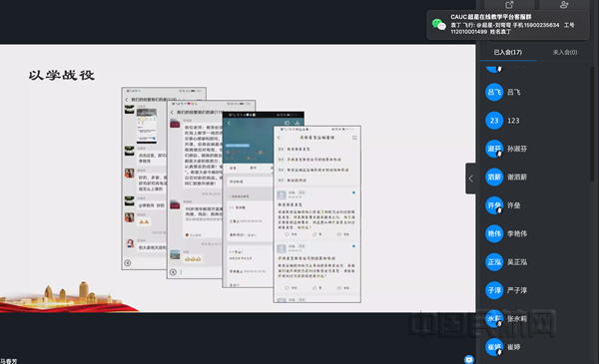
Task: Click the second chat phone screenshot on slide
Action: coord(195,189)
